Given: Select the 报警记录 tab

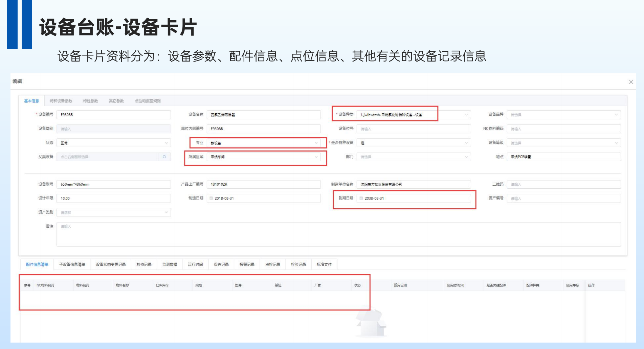Looking at the screenshot, I should tap(247, 264).
